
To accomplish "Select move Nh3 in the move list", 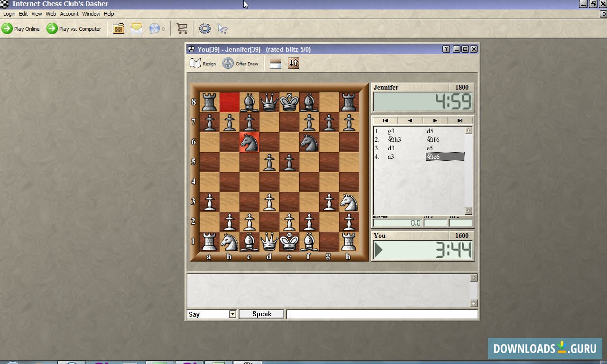I will pyautogui.click(x=395, y=140).
